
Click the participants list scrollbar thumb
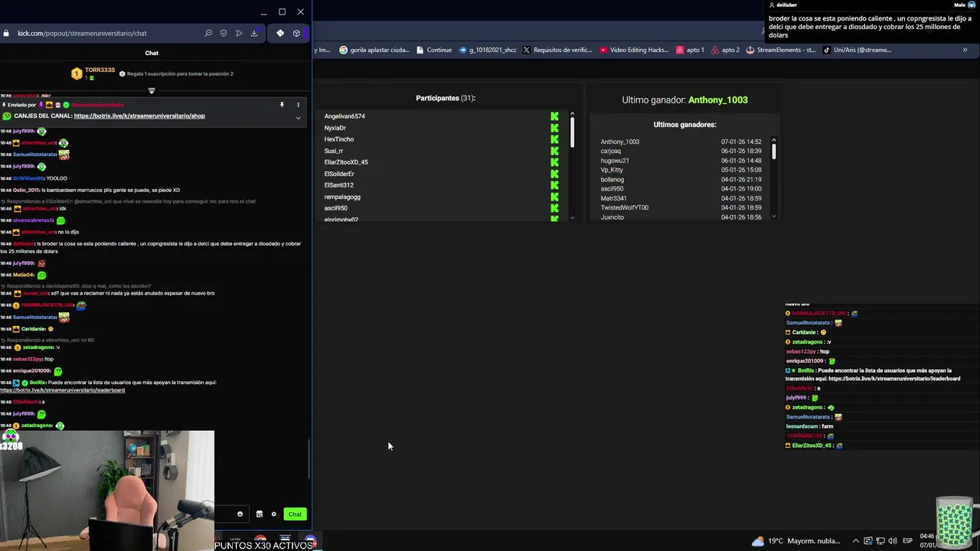(572, 132)
